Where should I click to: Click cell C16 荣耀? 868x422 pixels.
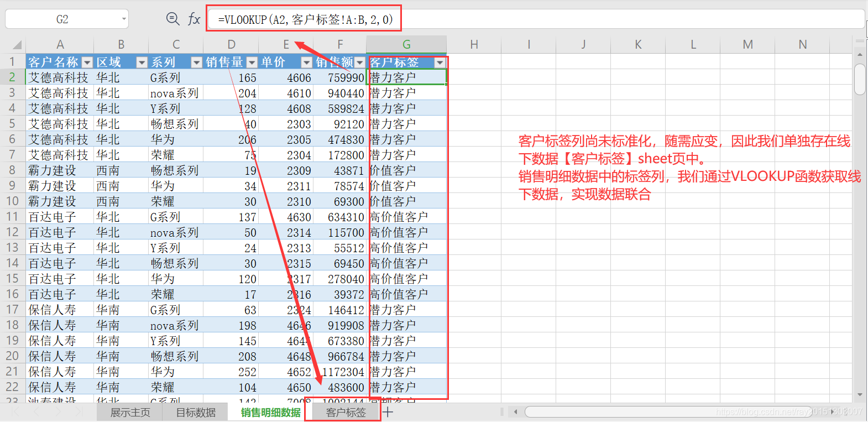[176, 294]
